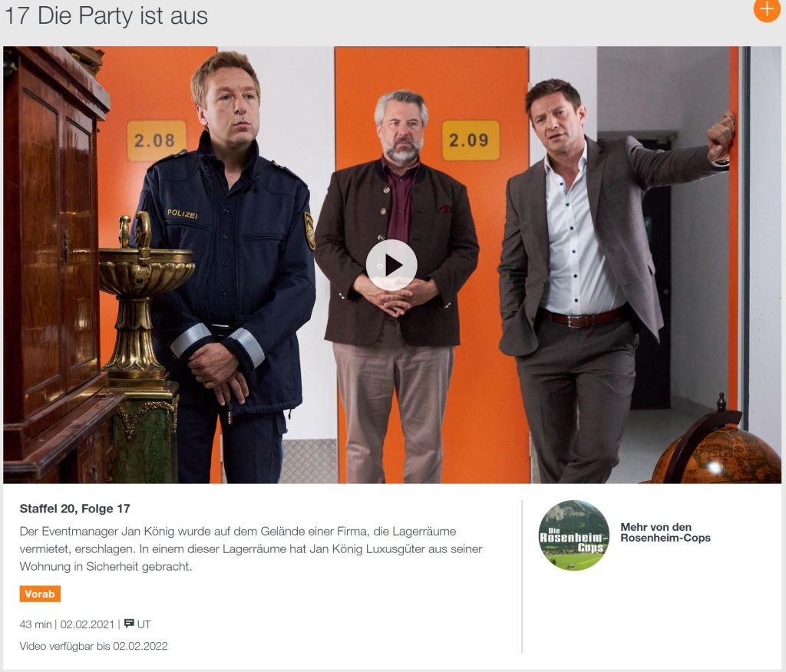Click the episode description about Jan König

[251, 548]
